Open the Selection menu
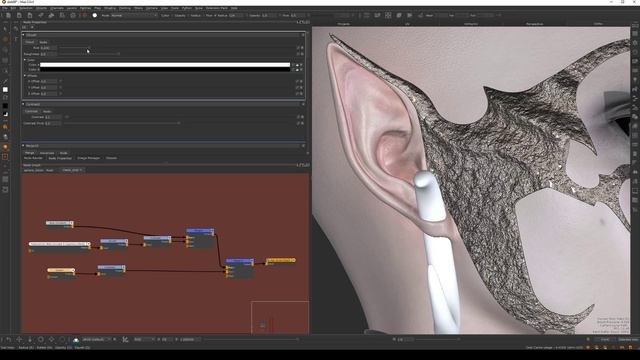The image size is (640, 360). (x=25, y=8)
